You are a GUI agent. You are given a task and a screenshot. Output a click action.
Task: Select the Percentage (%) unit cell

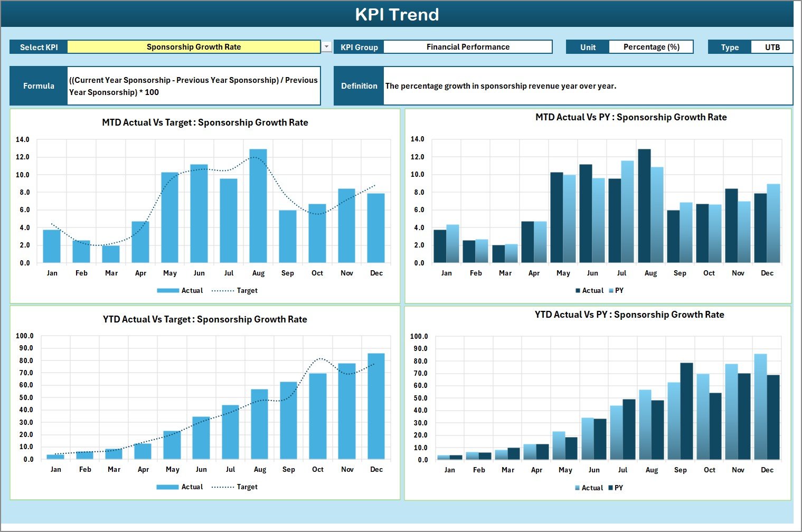[x=651, y=47]
